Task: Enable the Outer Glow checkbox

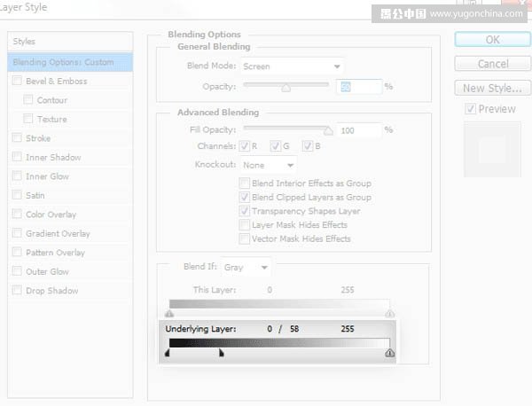Action: pyautogui.click(x=17, y=271)
